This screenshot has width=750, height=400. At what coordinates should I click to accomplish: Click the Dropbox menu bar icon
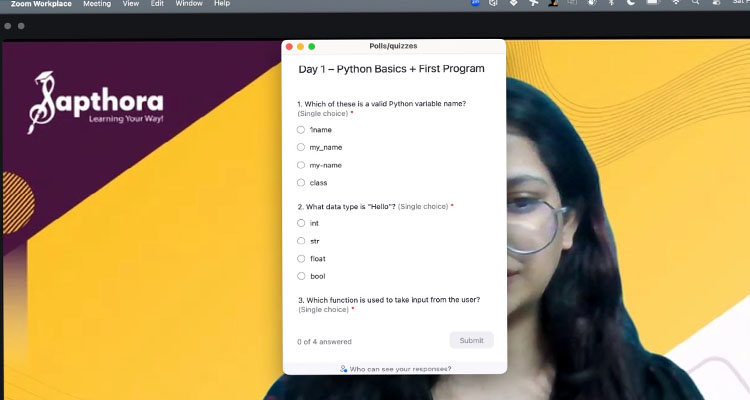513,4
